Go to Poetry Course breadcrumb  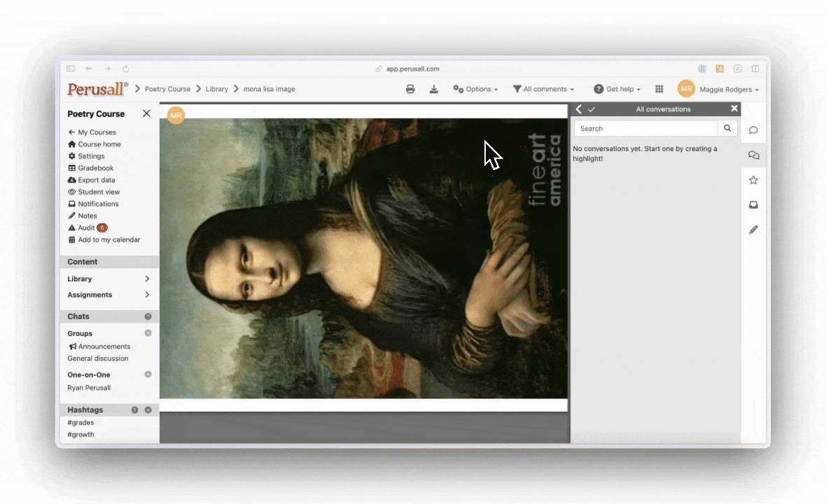[x=167, y=89]
